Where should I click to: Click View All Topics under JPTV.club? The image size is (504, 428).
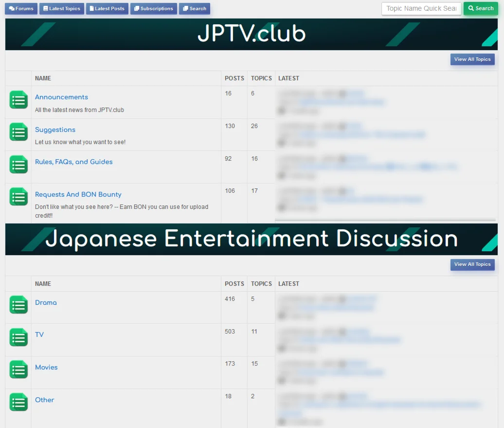(x=472, y=59)
